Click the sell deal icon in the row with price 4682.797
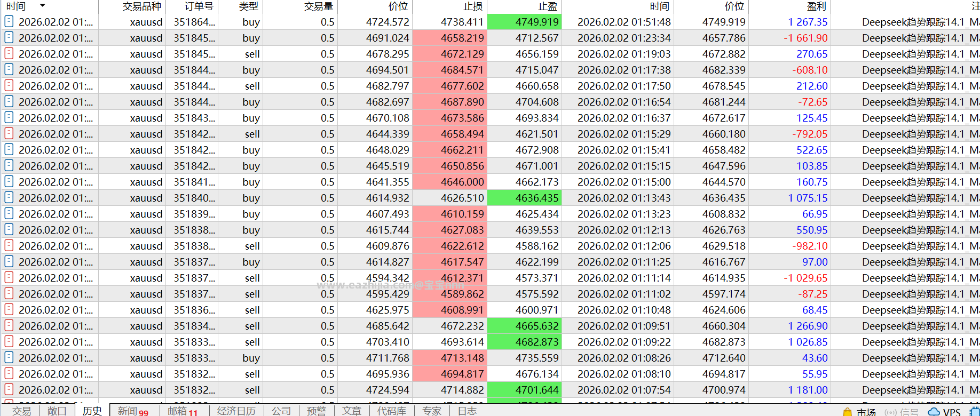The image size is (980, 416). (9, 85)
